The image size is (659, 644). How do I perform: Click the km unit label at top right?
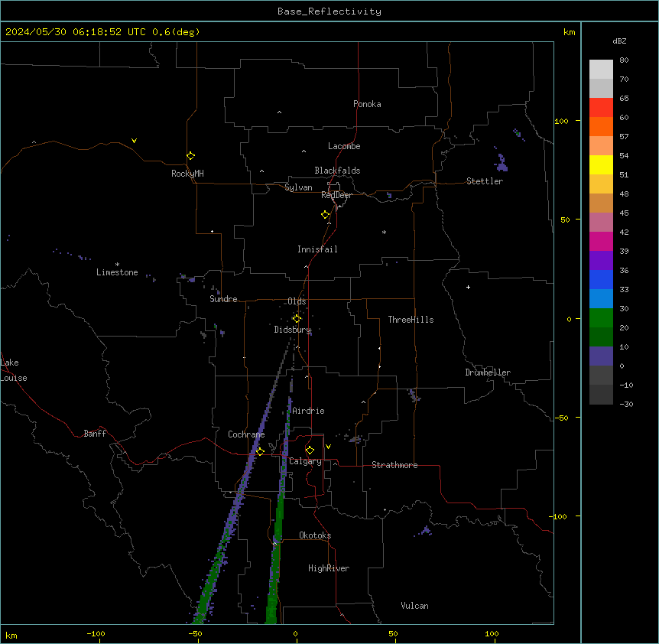(x=569, y=32)
